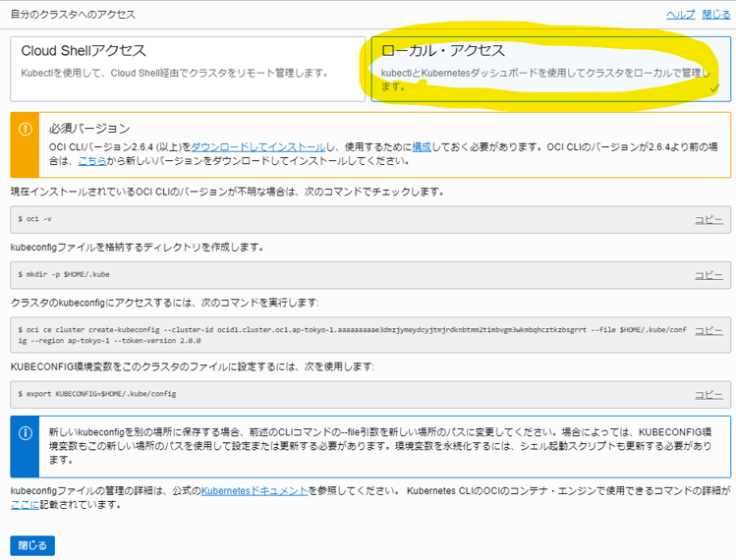Click the blue information circle icon

pos(26,433)
